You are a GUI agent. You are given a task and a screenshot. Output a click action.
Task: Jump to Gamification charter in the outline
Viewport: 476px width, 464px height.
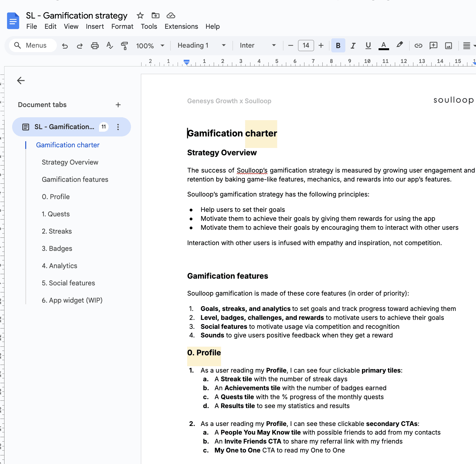(x=68, y=145)
